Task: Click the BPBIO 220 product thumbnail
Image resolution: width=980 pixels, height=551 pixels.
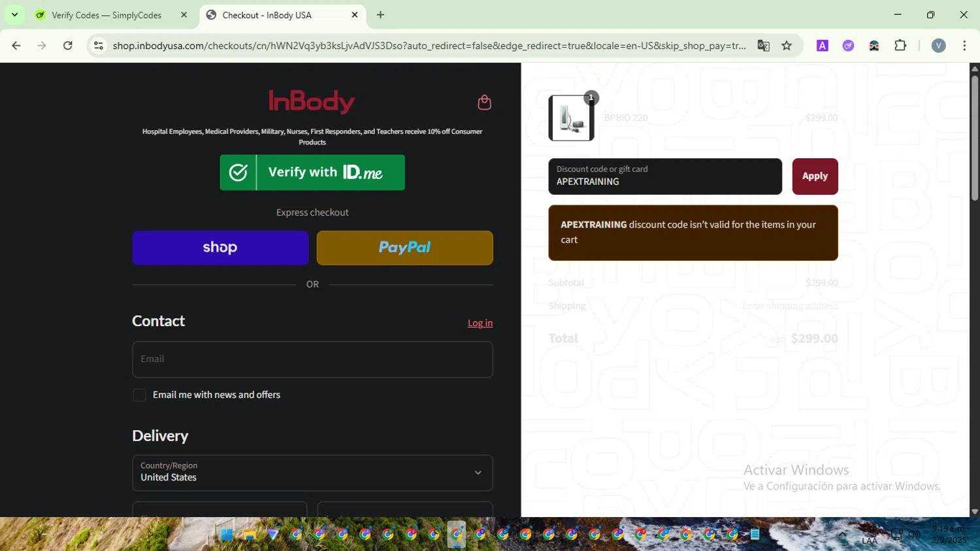Action: [x=571, y=118]
